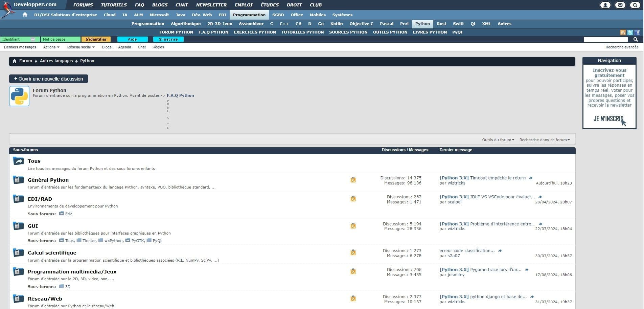Visit the Facebook page via its icon
Viewport: 644px width, 309px height.
(x=637, y=32)
